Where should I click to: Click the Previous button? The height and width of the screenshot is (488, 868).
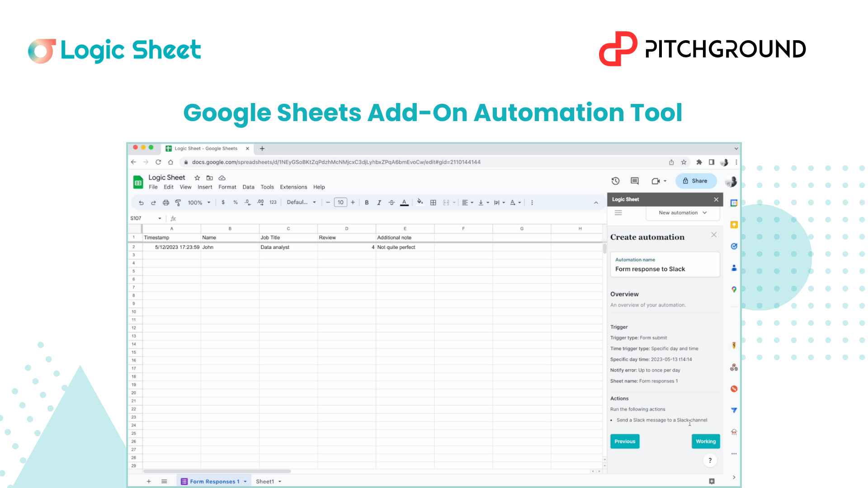point(624,441)
